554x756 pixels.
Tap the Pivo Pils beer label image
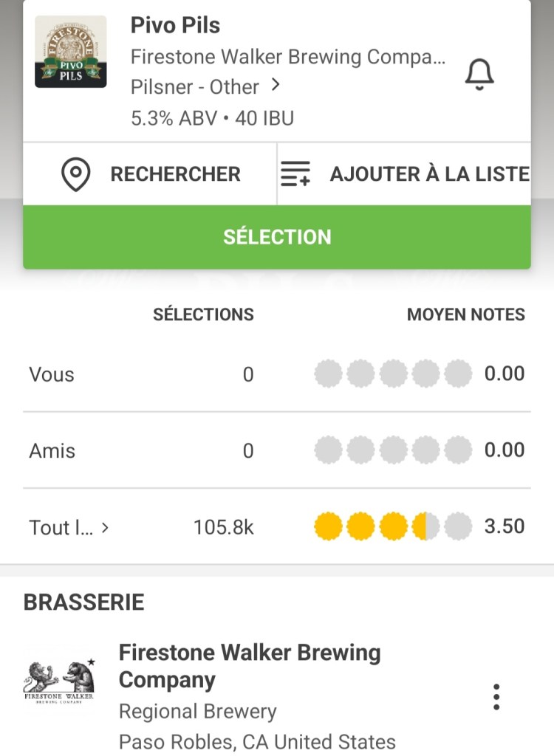[x=71, y=52]
